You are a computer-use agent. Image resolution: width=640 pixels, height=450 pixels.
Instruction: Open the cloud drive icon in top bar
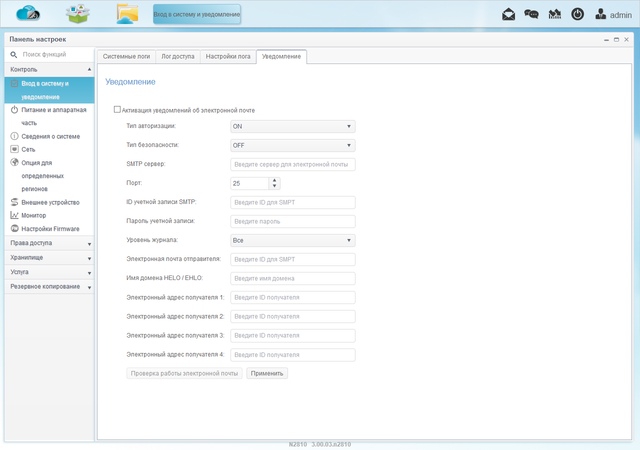click(x=28, y=14)
